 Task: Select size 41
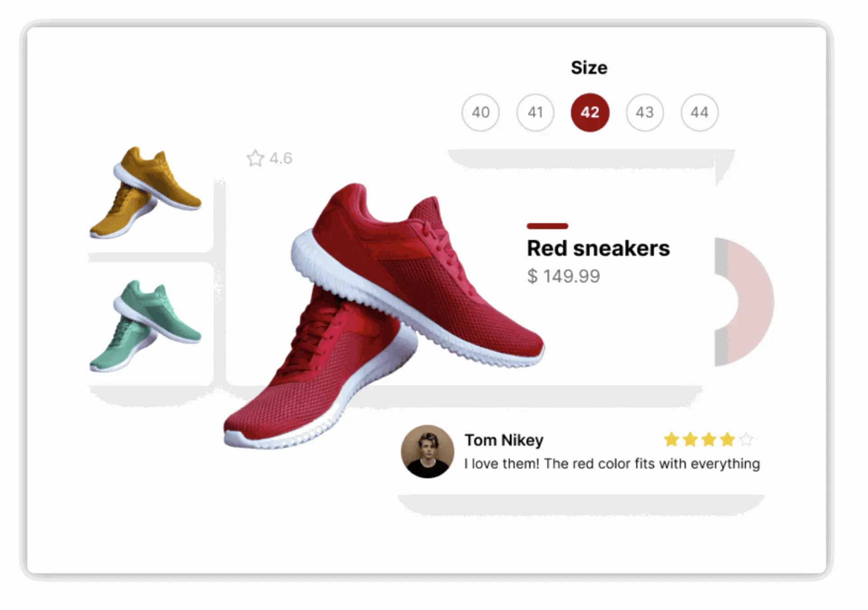point(535,113)
